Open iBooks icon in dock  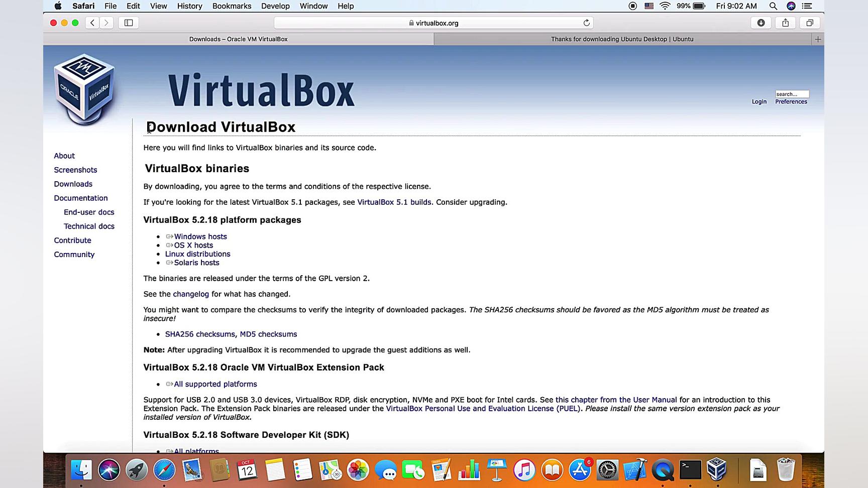tap(552, 470)
